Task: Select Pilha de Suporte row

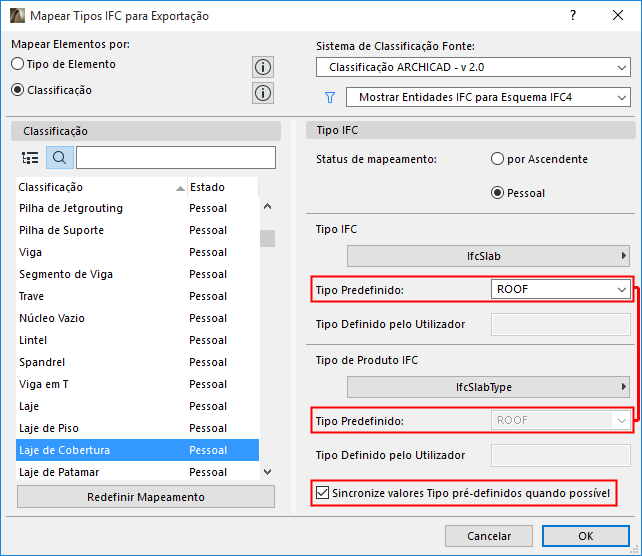Action: [137, 230]
